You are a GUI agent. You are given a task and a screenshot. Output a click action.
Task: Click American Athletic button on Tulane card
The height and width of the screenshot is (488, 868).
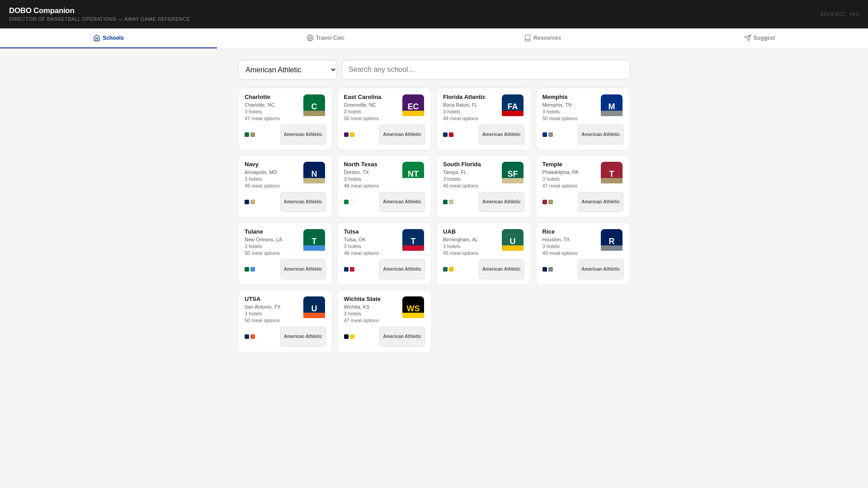pyautogui.click(x=303, y=269)
